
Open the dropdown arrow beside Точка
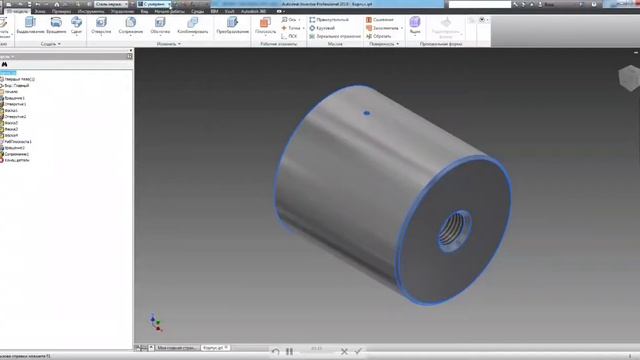point(303,28)
